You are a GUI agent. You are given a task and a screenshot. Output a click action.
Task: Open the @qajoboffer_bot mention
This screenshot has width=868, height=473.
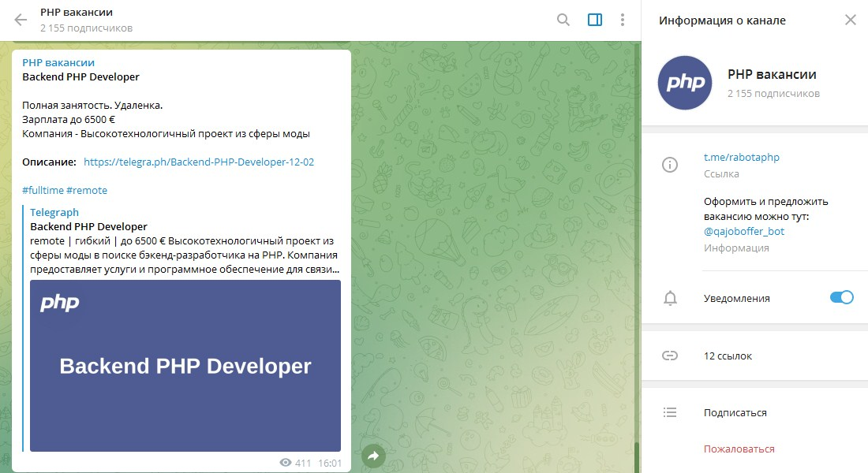[x=744, y=231]
